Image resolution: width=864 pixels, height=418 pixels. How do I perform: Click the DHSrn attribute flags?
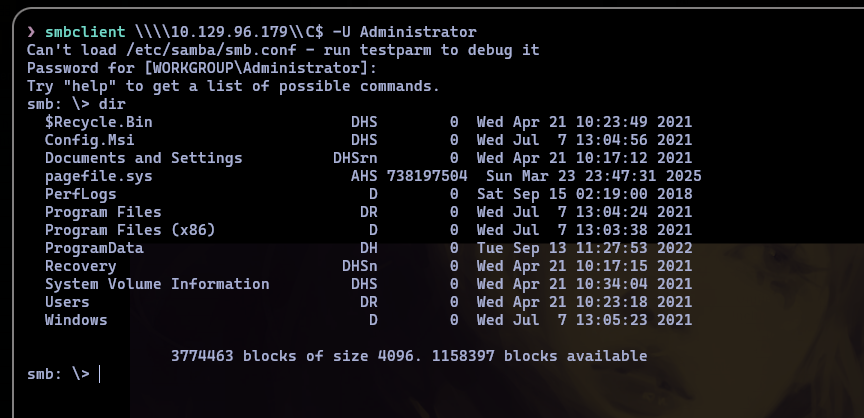(x=355, y=158)
